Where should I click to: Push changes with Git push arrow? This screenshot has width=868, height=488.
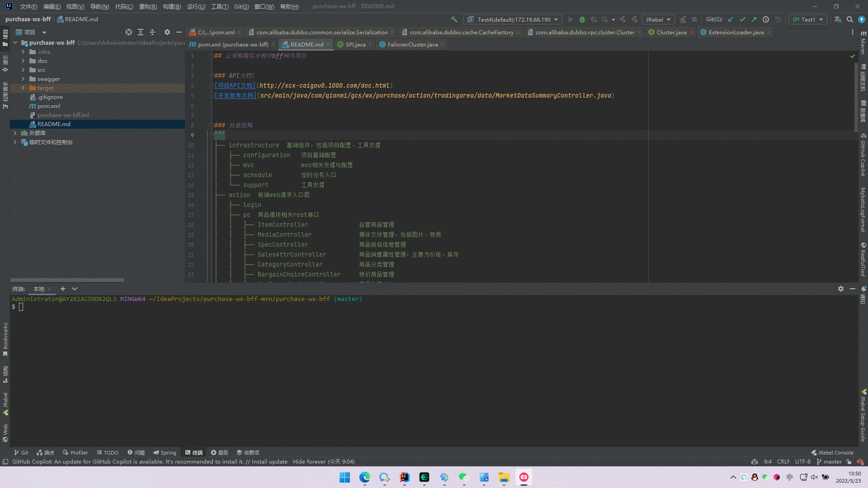(x=754, y=19)
